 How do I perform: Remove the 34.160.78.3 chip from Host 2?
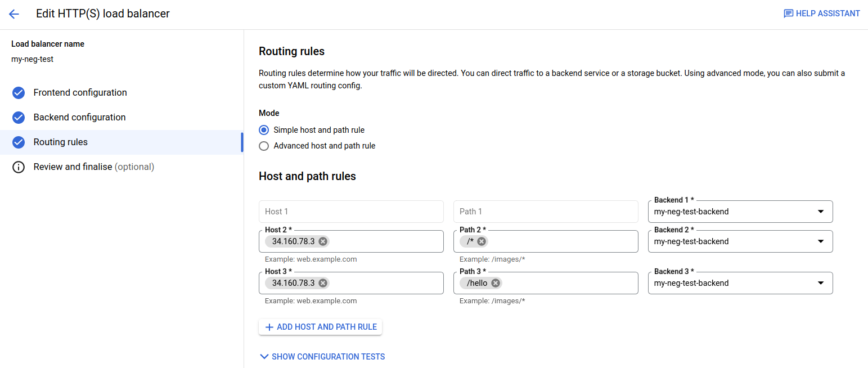(x=322, y=241)
